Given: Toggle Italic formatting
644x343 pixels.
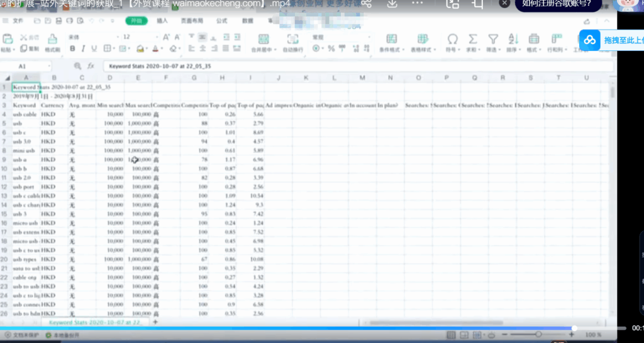Looking at the screenshot, I should (x=83, y=49).
